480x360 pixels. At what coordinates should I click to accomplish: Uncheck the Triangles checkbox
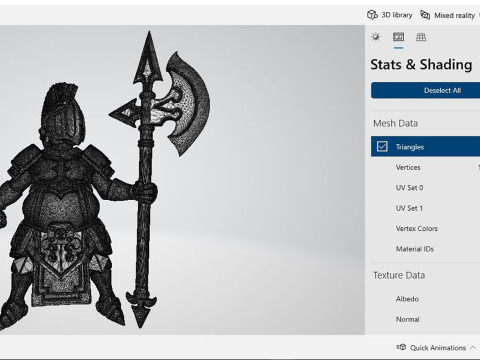point(382,146)
